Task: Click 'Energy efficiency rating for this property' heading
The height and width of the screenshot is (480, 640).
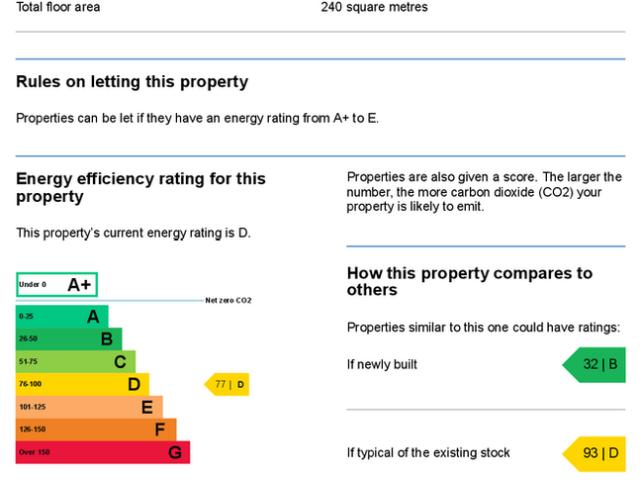Action: (x=141, y=187)
